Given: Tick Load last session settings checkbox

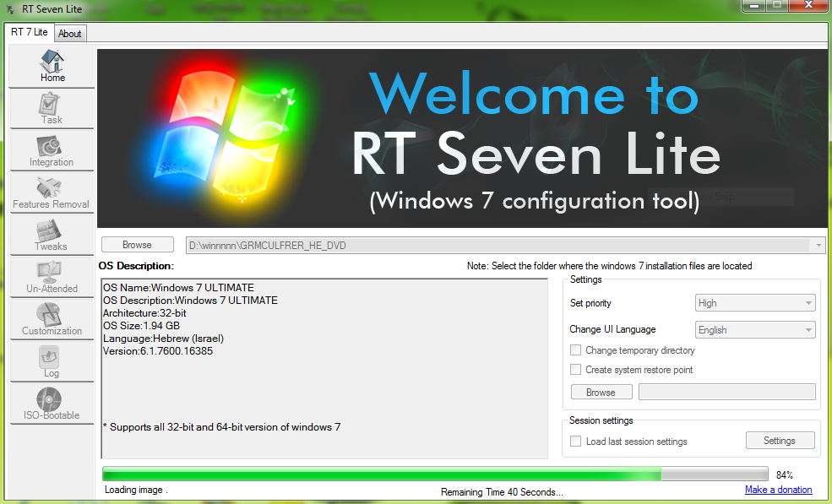Looking at the screenshot, I should [x=575, y=441].
